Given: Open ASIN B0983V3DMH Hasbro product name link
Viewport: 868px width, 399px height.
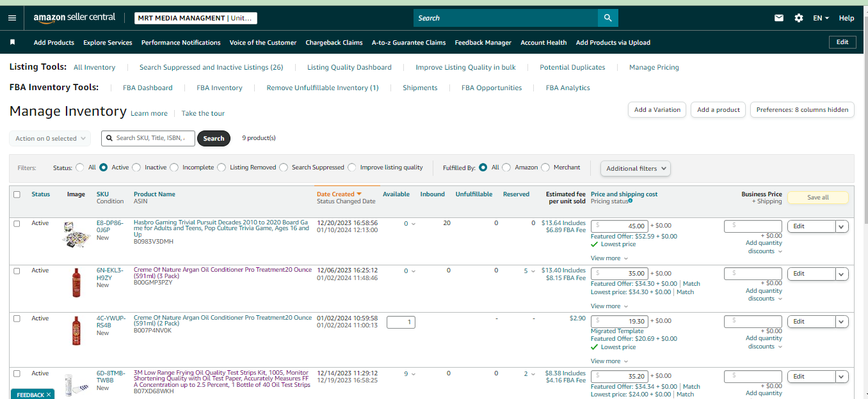Looking at the screenshot, I should coord(221,228).
